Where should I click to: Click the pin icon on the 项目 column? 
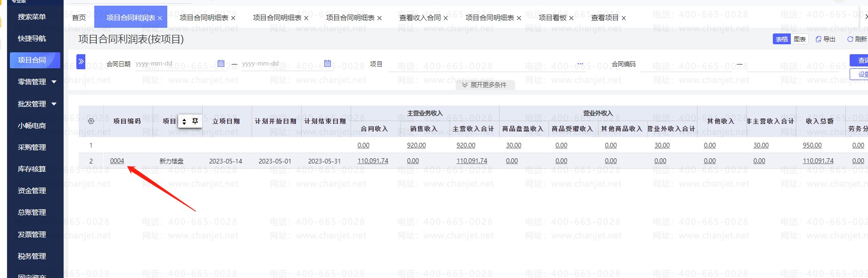pos(195,121)
